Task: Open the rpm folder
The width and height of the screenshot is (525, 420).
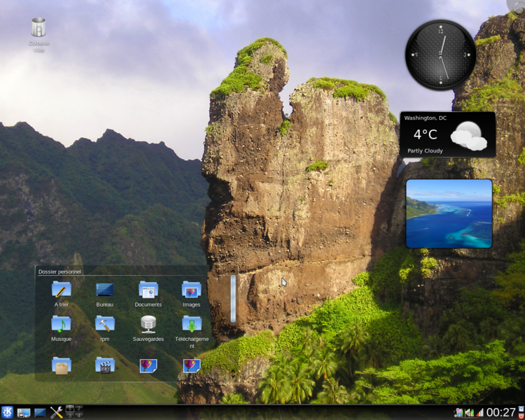Action: [x=104, y=323]
